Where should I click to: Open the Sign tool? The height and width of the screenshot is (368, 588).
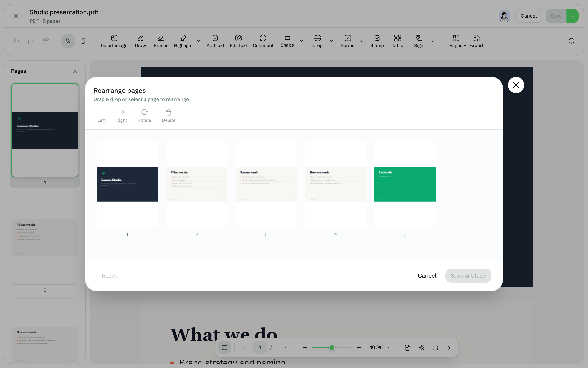(x=418, y=41)
